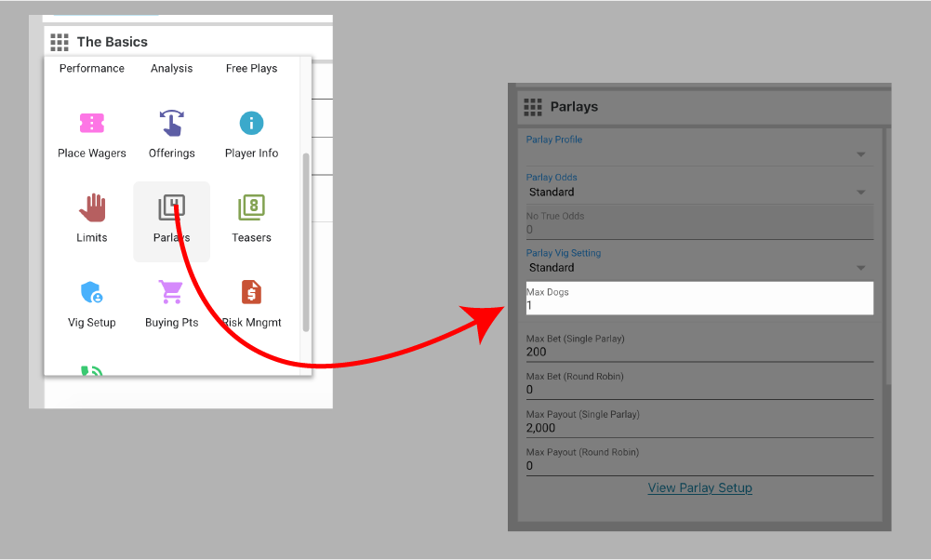Click the Buying Pts cart icon
The width and height of the screenshot is (931, 560).
click(171, 293)
